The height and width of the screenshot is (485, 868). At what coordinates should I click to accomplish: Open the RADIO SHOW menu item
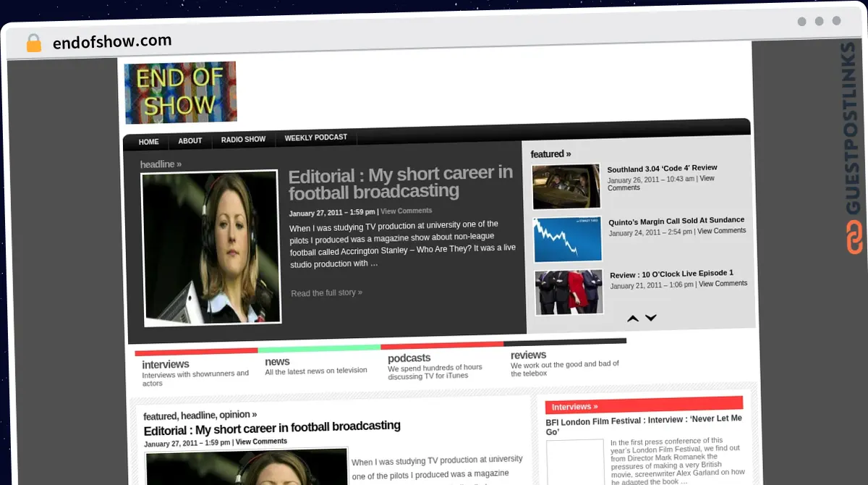coord(243,139)
